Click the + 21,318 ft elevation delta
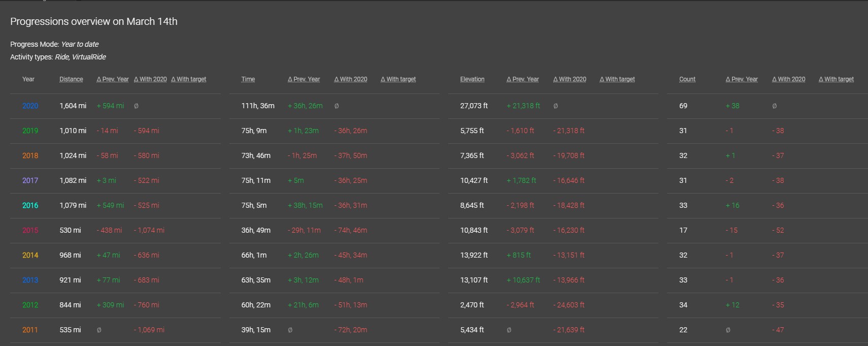 click(523, 106)
